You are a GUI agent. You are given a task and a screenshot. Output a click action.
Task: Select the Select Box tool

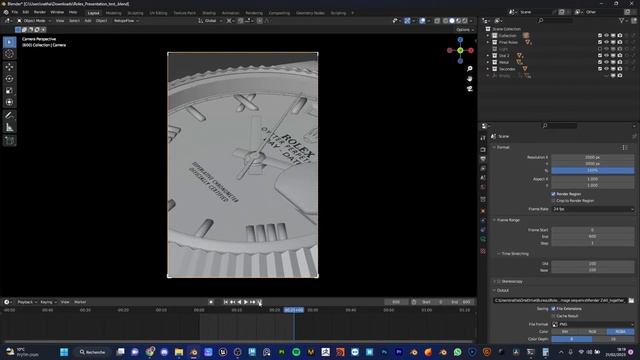(9, 42)
